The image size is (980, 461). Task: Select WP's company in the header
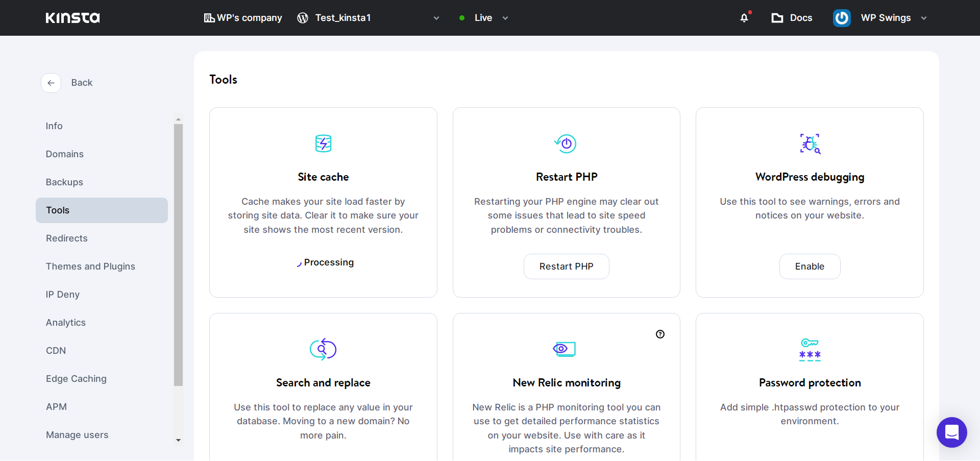pyautogui.click(x=243, y=18)
